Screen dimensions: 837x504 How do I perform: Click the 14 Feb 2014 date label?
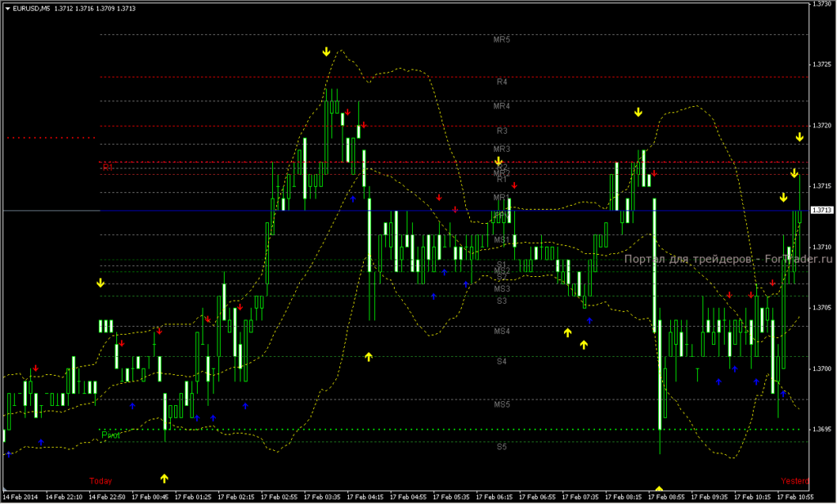[x=20, y=497]
